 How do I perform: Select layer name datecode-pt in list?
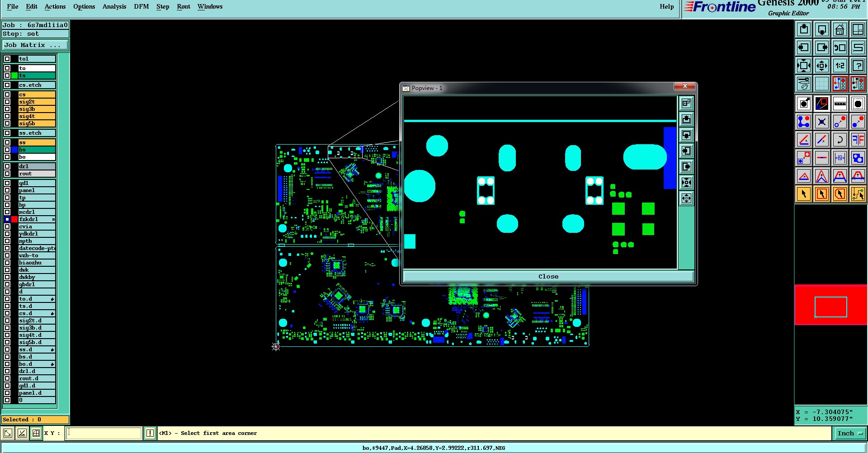(37, 248)
